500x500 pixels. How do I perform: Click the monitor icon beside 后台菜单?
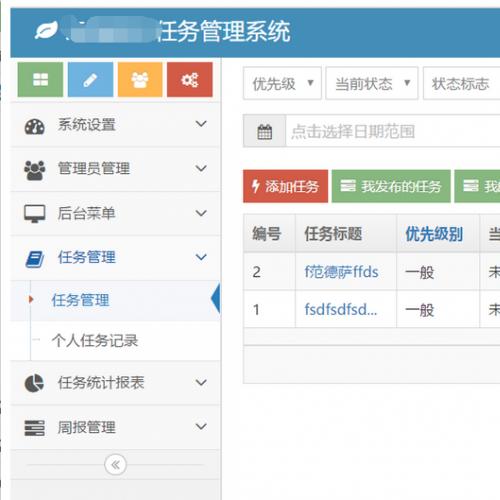pyautogui.click(x=35, y=214)
